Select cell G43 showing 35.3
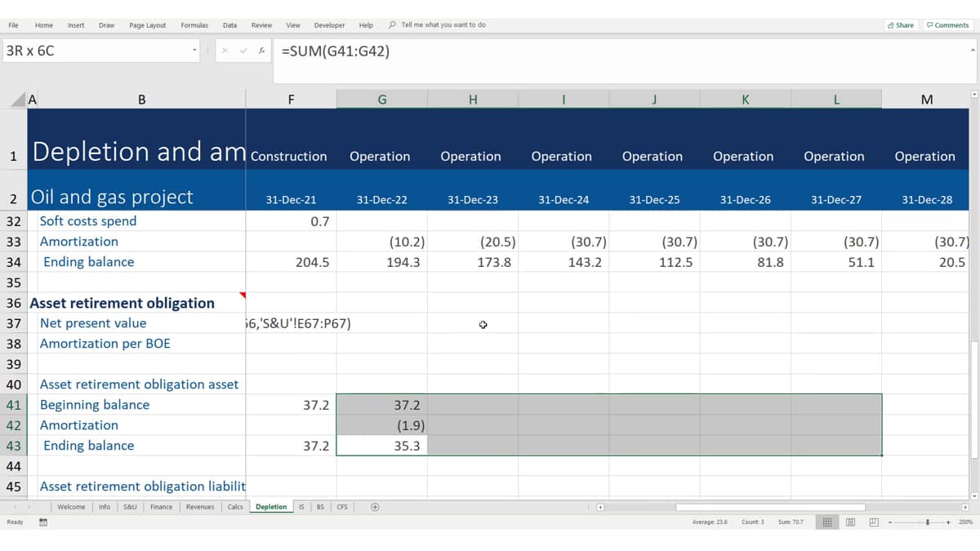The width and height of the screenshot is (980, 551). (381, 446)
